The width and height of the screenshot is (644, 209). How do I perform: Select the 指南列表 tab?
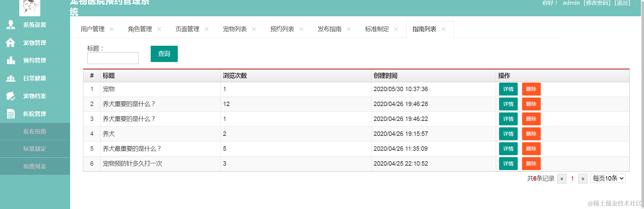(x=424, y=29)
